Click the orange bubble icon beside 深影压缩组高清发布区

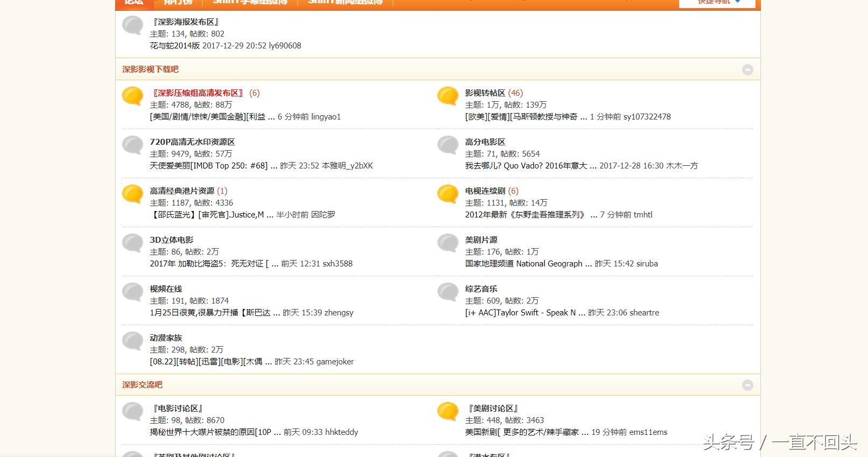[132, 96]
